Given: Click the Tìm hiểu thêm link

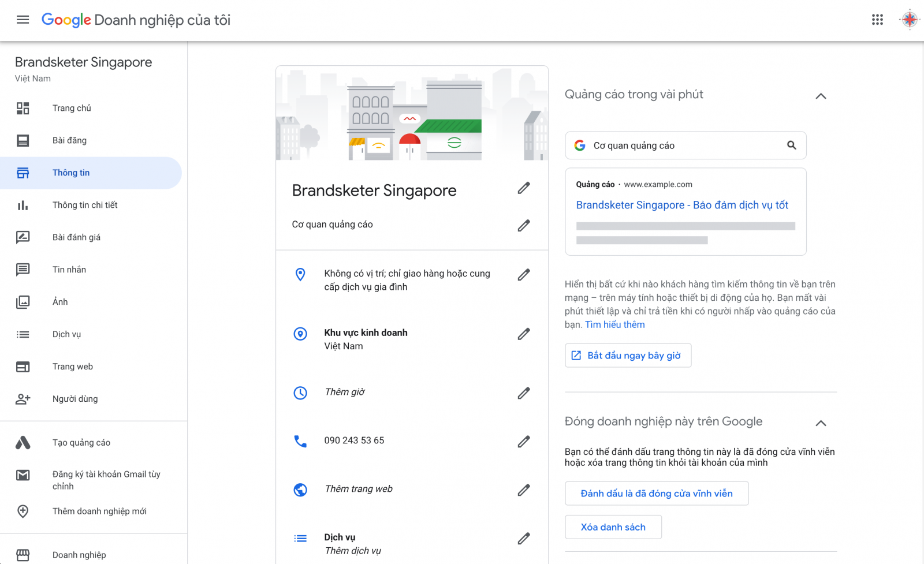Looking at the screenshot, I should pyautogui.click(x=615, y=324).
